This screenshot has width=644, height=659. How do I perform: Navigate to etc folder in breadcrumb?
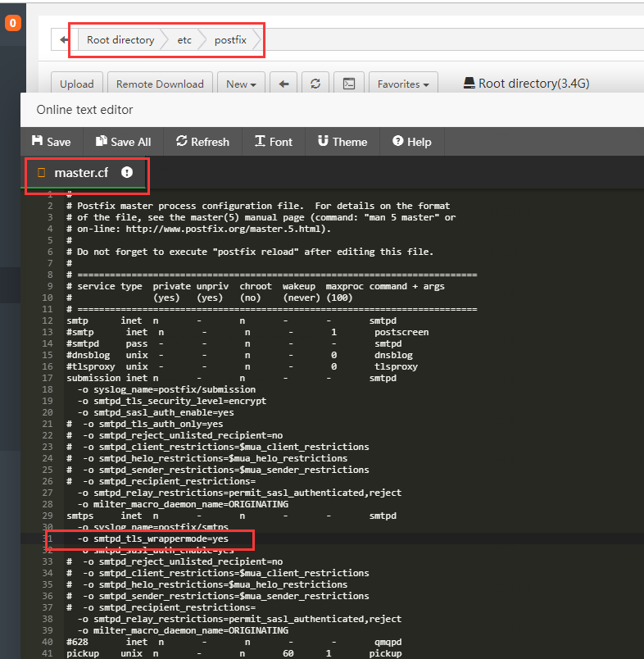click(x=184, y=40)
